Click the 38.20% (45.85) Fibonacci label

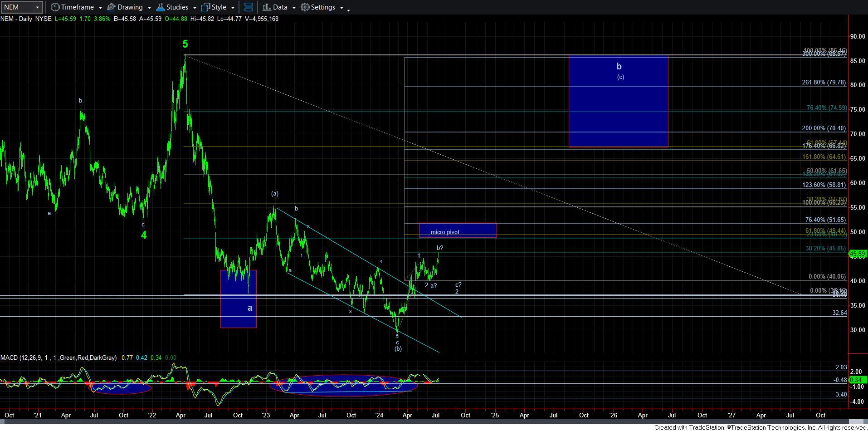pyautogui.click(x=825, y=249)
